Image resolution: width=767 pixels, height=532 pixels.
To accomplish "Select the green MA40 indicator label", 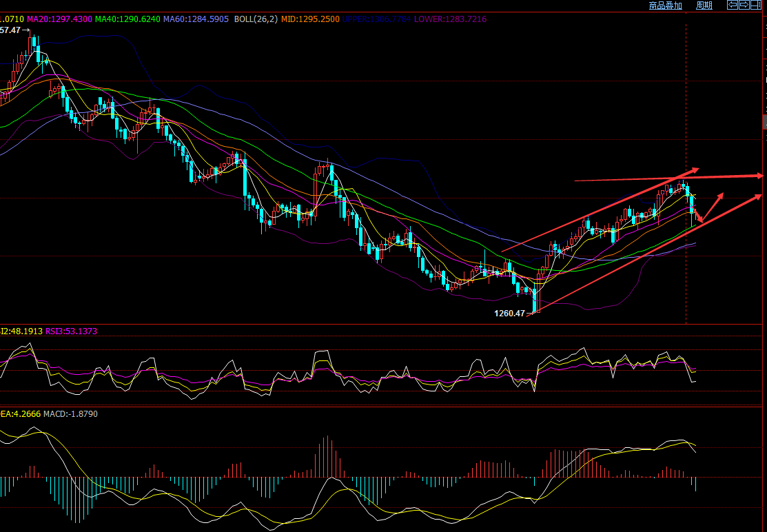I will point(127,19).
